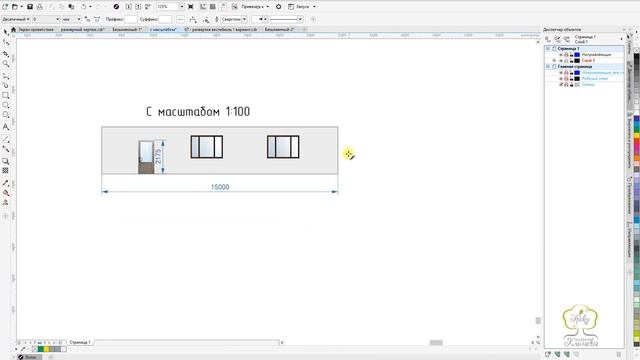Toggle lock on Рабочий стол layer
This screenshot has width=640, height=360.
571,78
